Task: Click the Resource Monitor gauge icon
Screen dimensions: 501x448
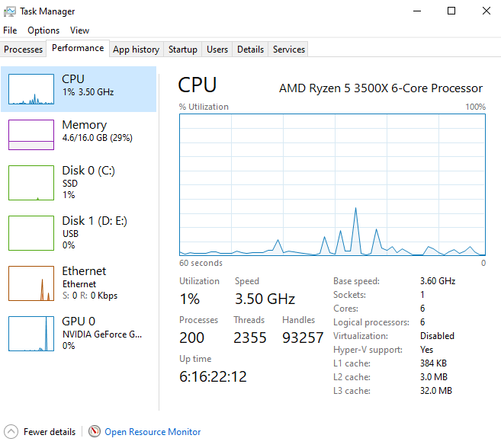Action: [95, 432]
